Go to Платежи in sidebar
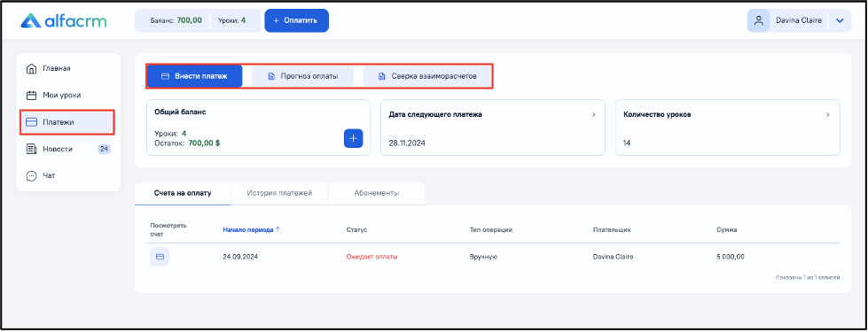Image resolution: width=868 pixels, height=332 pixels. [68, 122]
